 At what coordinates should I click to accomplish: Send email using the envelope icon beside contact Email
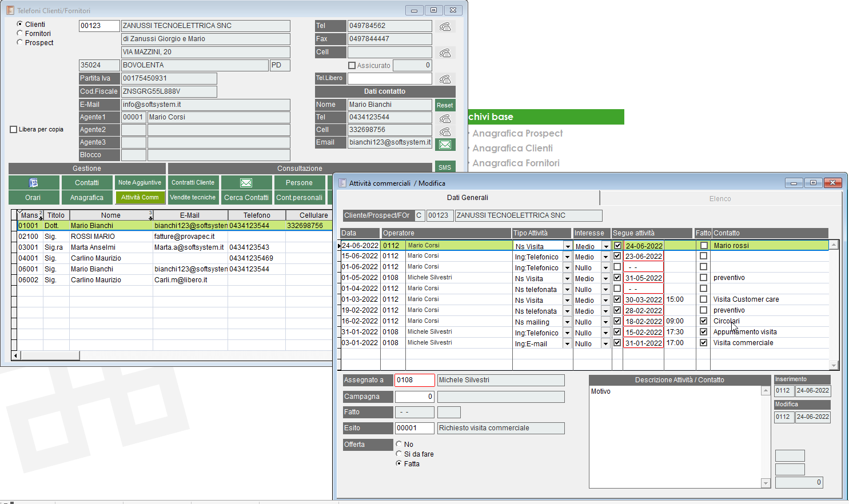[x=445, y=144]
